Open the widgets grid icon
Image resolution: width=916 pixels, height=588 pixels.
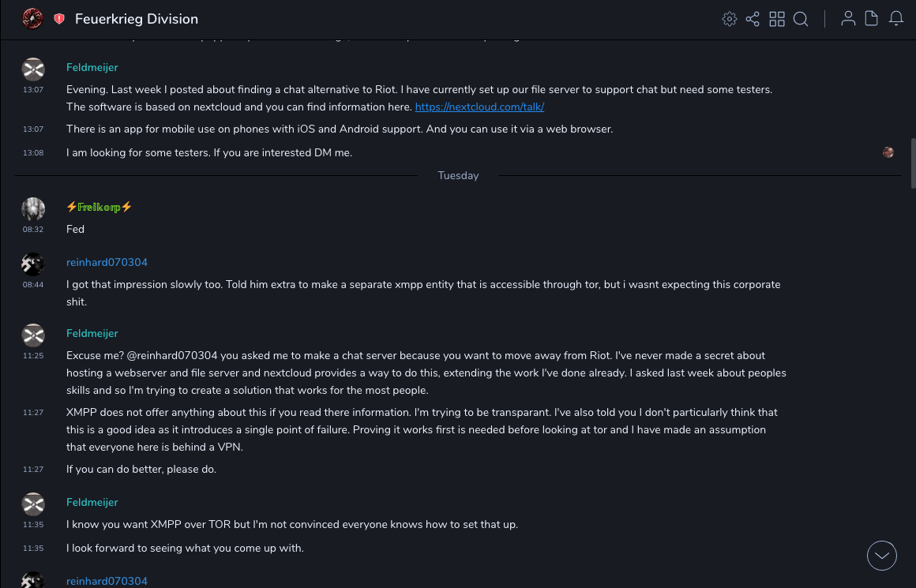coord(777,19)
